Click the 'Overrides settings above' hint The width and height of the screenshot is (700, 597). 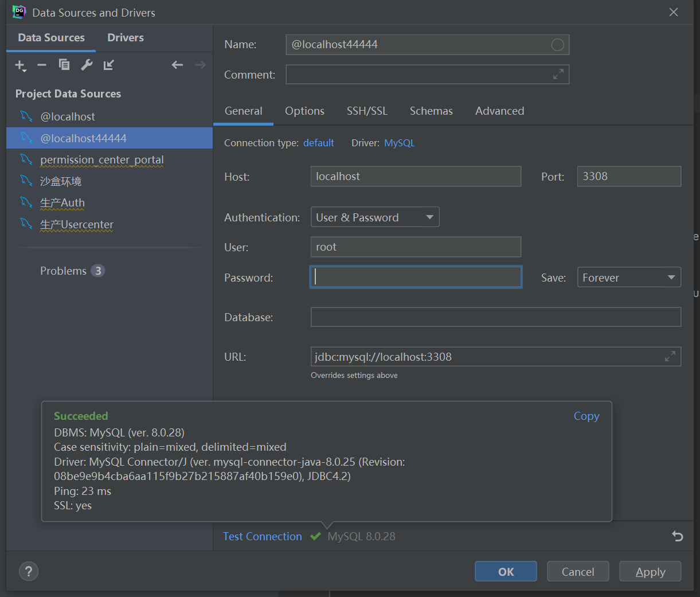pyautogui.click(x=354, y=376)
